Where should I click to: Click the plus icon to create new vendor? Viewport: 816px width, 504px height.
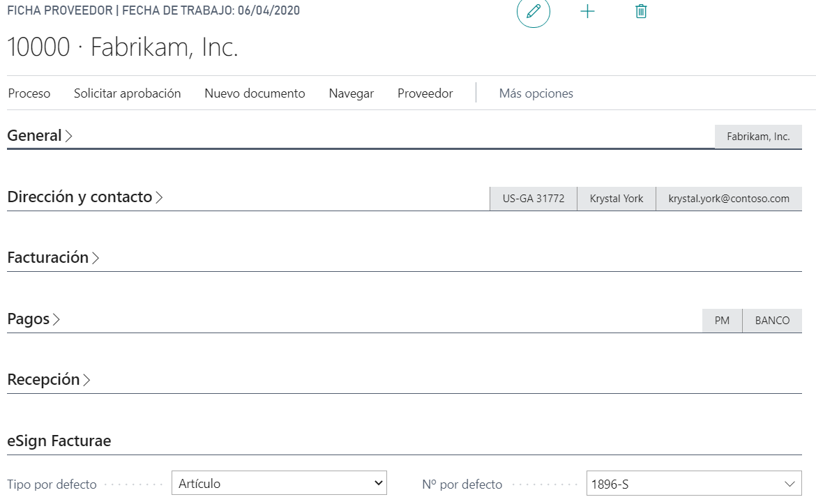[x=588, y=12]
